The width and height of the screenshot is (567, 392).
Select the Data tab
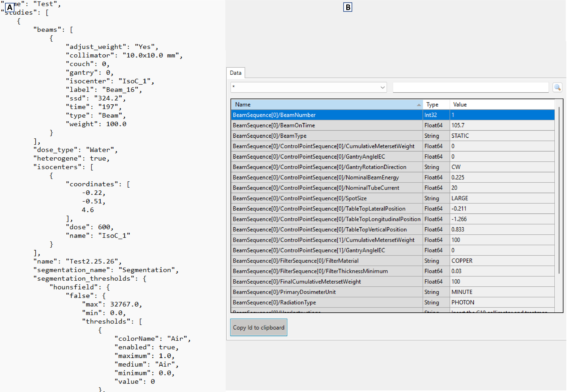[236, 73]
